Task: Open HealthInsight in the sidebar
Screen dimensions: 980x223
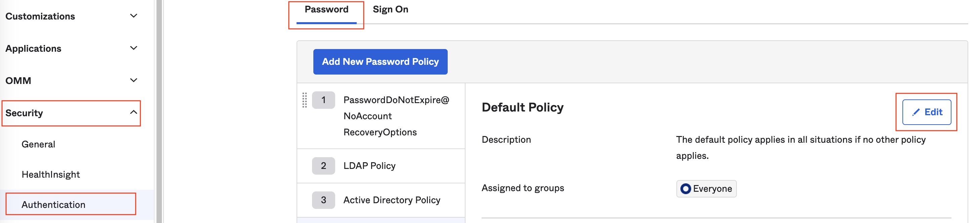Action: click(51, 174)
